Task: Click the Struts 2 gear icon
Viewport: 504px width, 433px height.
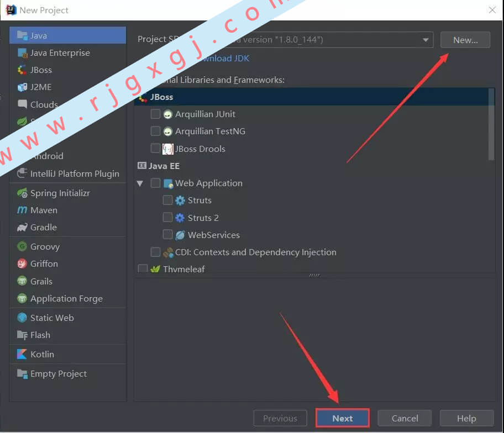Action: click(x=180, y=218)
